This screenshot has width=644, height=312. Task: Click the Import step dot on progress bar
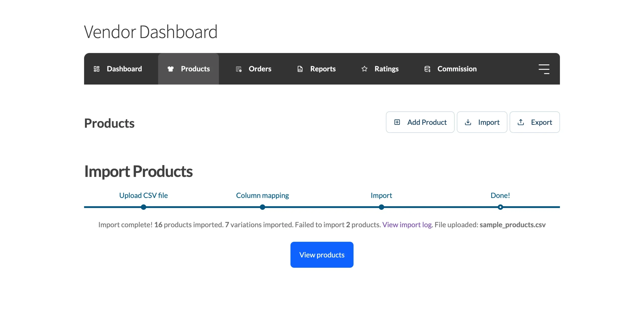[381, 207]
